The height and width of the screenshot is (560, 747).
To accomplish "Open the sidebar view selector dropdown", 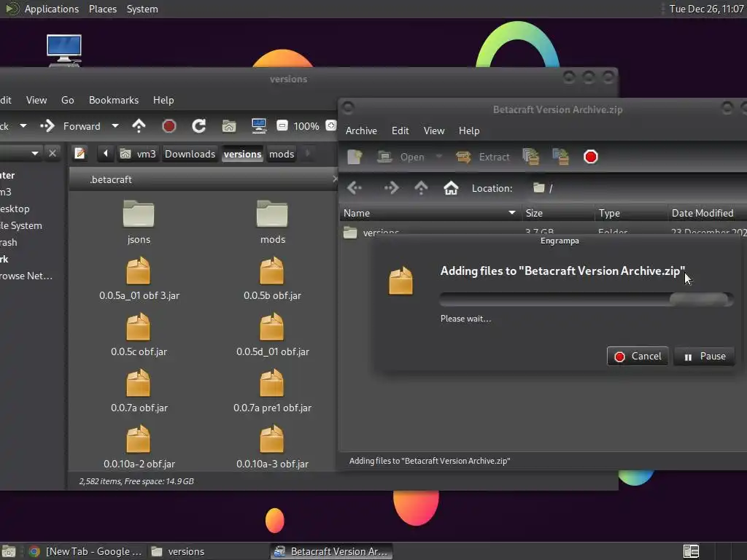I will point(35,153).
